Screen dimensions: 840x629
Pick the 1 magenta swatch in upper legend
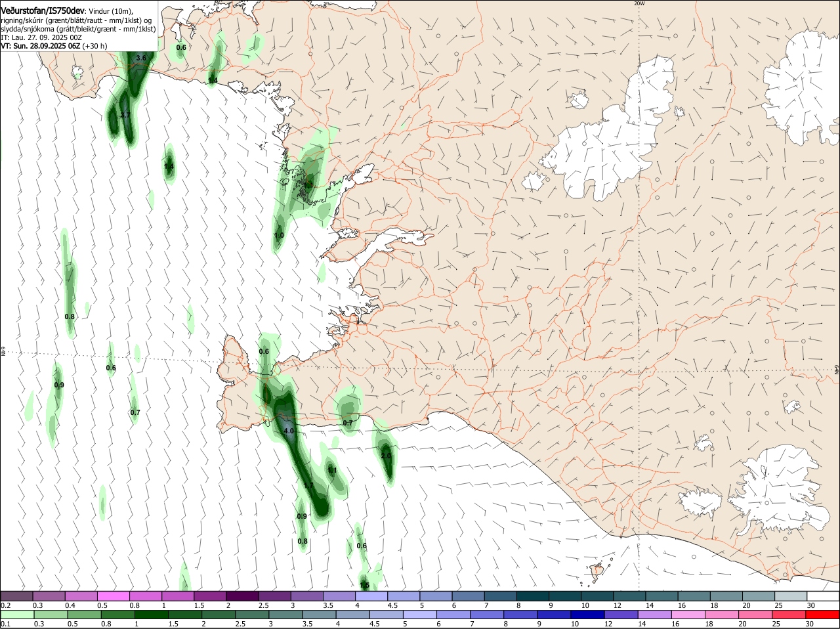[178, 596]
